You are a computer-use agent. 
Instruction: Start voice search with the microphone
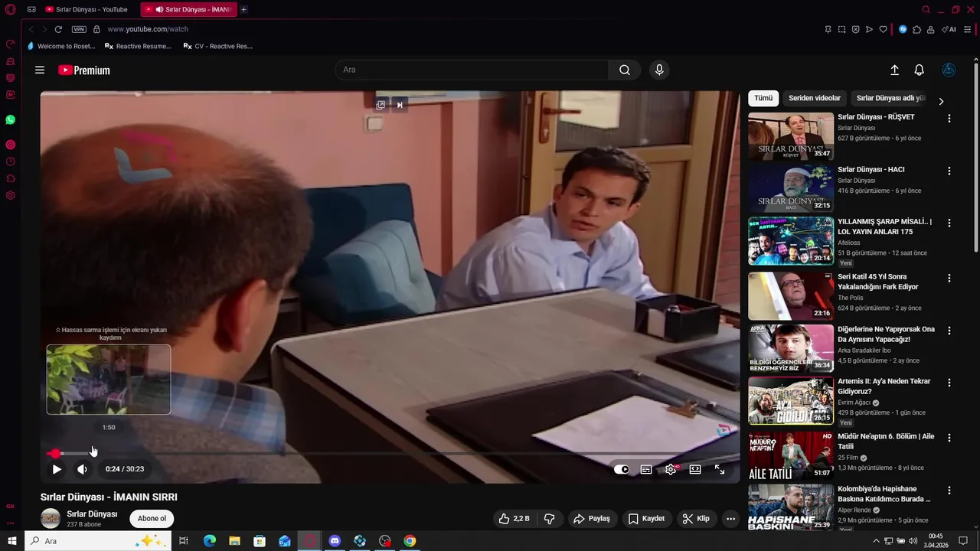click(x=659, y=70)
